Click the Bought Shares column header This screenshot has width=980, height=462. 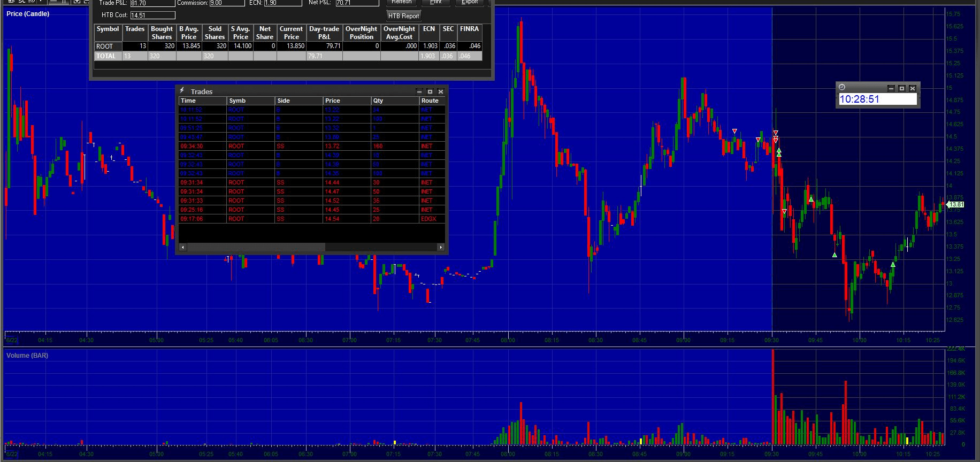tap(162, 33)
